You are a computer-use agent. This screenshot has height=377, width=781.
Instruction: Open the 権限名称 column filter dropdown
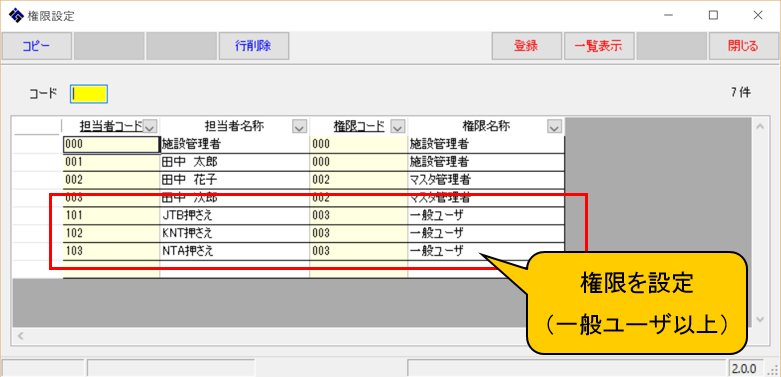pyautogui.click(x=554, y=127)
